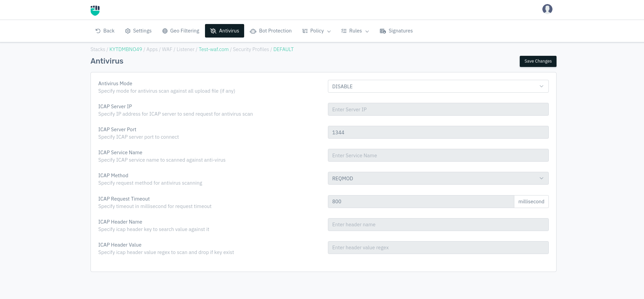Expand the Policy menu chevron

329,31
